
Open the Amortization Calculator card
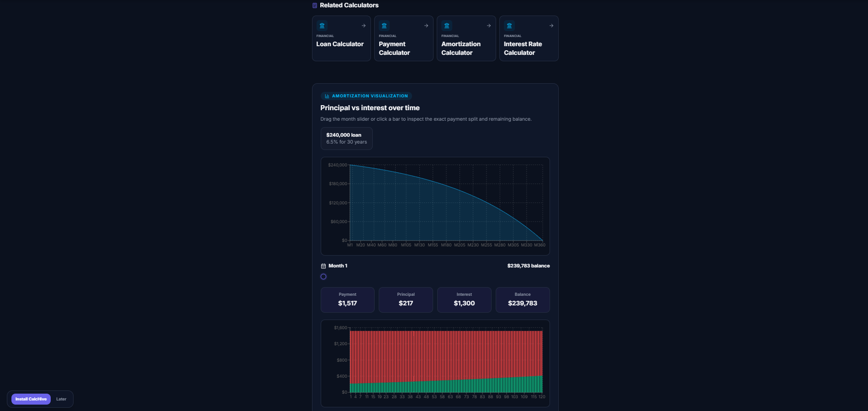pos(466,38)
